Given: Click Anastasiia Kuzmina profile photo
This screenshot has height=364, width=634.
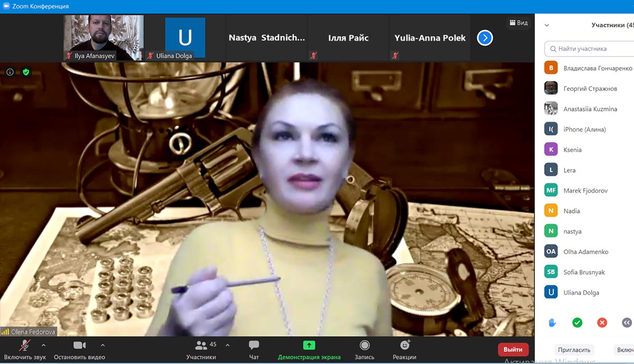Looking at the screenshot, I should click(551, 108).
